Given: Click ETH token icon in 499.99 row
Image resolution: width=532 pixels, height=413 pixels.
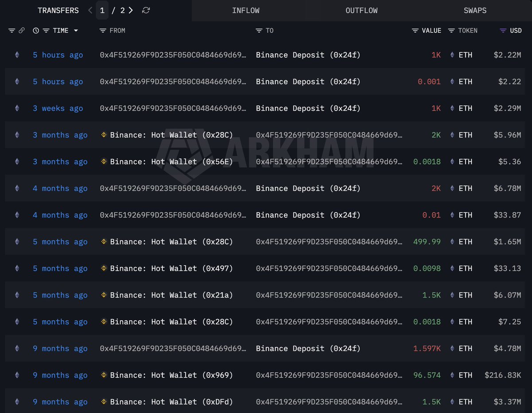Looking at the screenshot, I should coord(452,242).
